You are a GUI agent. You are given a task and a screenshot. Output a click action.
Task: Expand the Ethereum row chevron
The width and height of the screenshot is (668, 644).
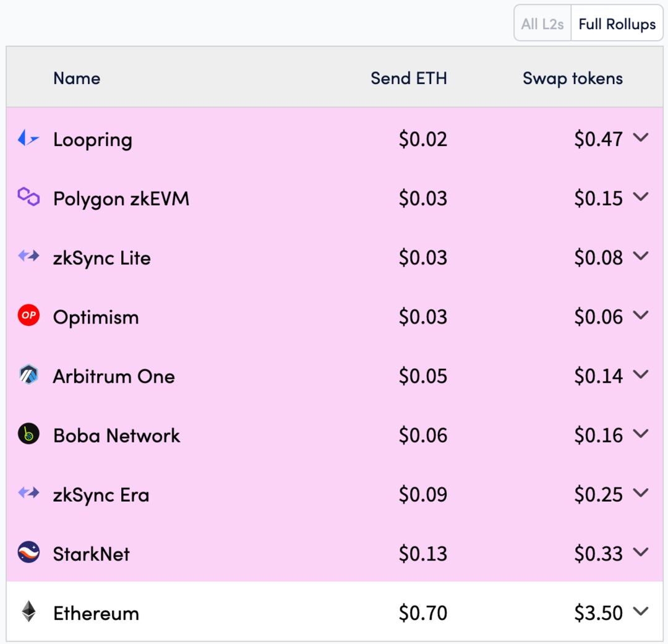[x=641, y=612]
